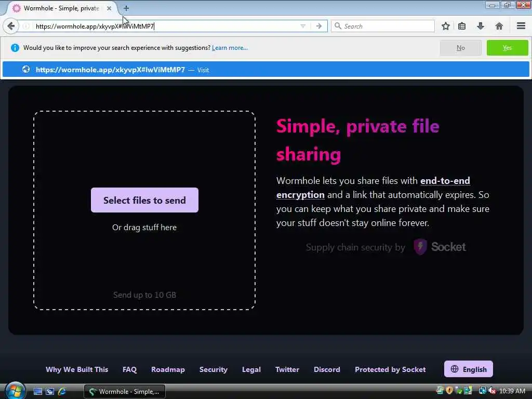Click the Simple, private file sharing heading

[x=357, y=140]
